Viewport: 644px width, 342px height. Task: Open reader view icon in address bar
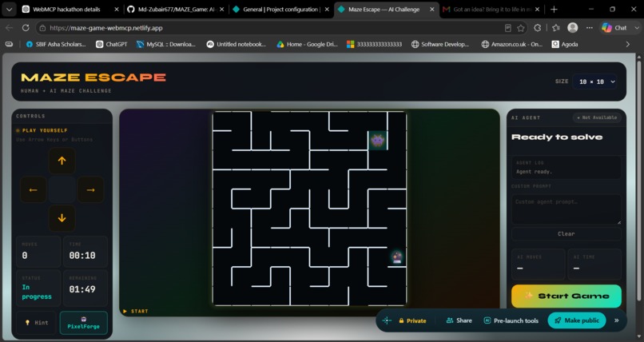point(508,28)
